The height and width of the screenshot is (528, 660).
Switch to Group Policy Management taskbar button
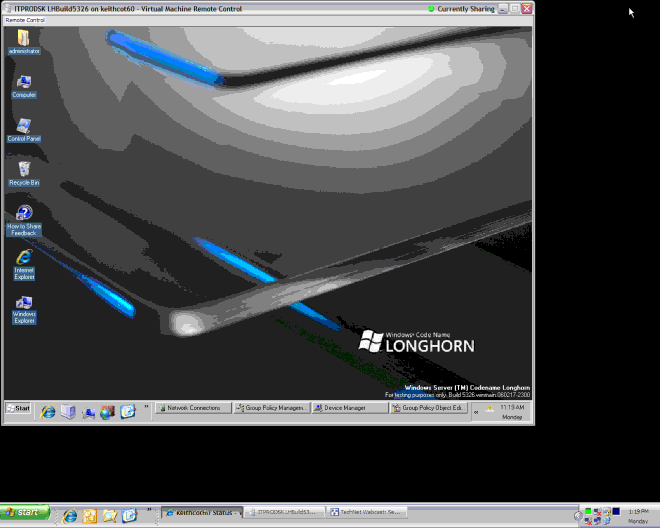tap(272, 408)
